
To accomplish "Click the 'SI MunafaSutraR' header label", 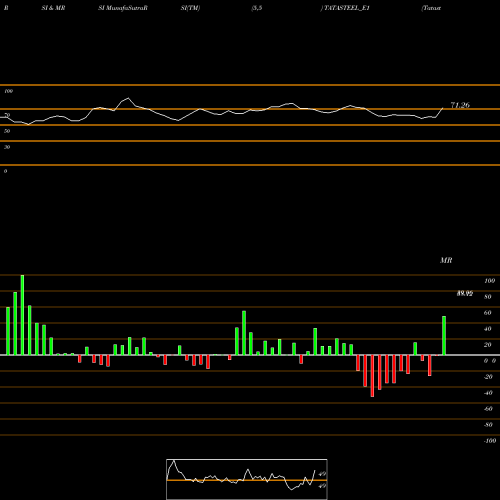I will pos(123,8).
